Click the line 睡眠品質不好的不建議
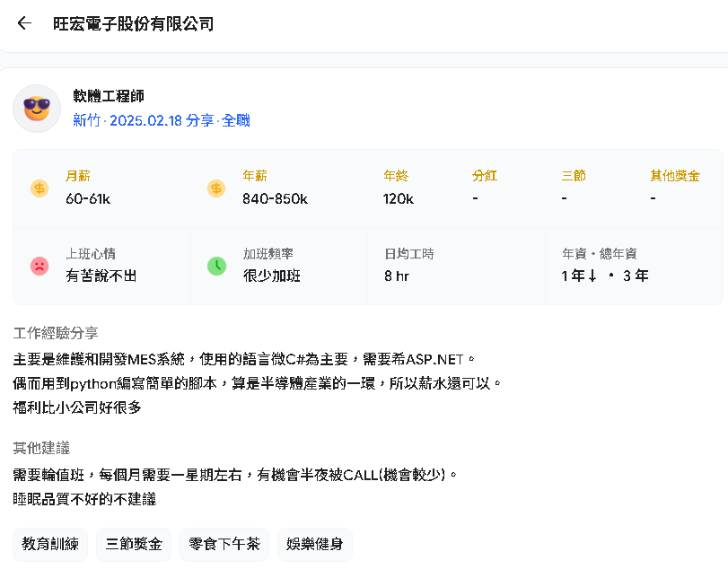Screen dimensions: 728x578 84,499
